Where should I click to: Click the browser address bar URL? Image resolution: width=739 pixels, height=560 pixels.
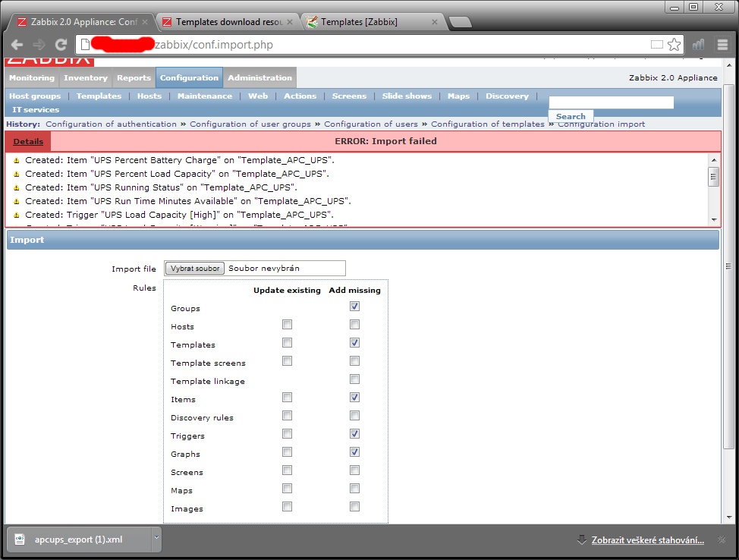[214, 45]
